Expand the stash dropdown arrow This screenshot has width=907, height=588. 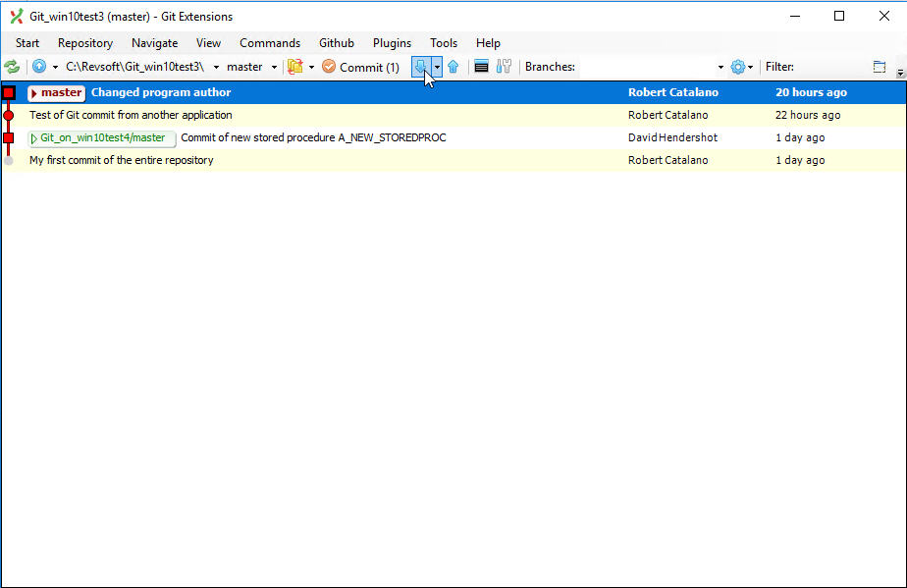[x=311, y=67]
